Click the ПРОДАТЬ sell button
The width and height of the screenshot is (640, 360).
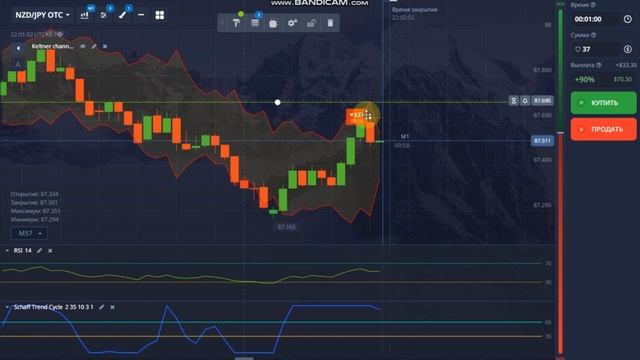[x=603, y=129]
